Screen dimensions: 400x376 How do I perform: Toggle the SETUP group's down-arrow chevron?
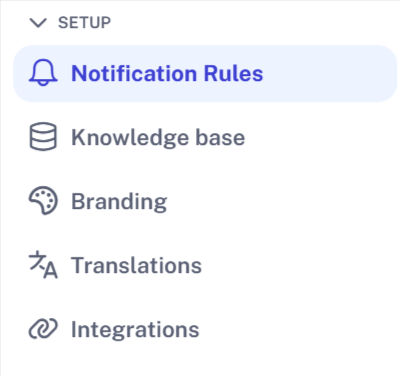click(x=38, y=23)
